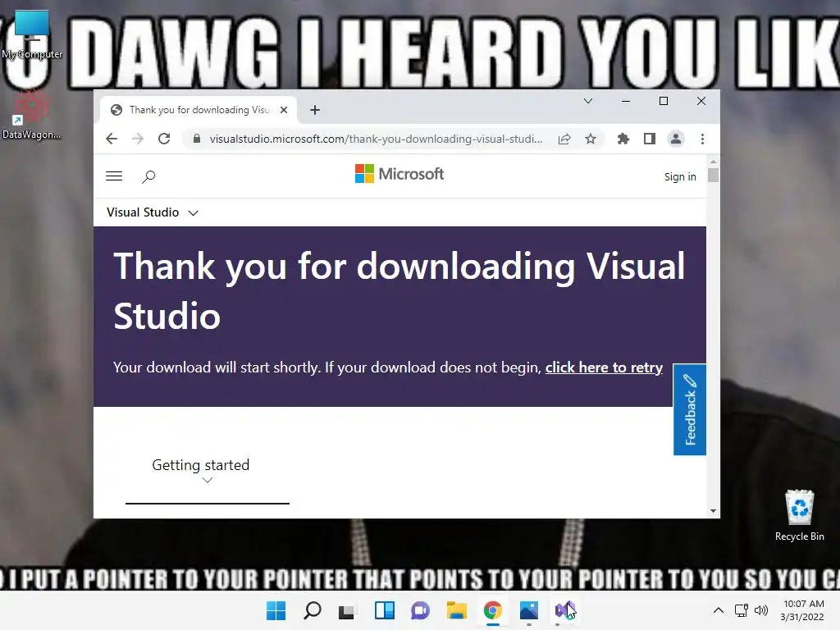Open the Photos app taskbar icon

529,610
